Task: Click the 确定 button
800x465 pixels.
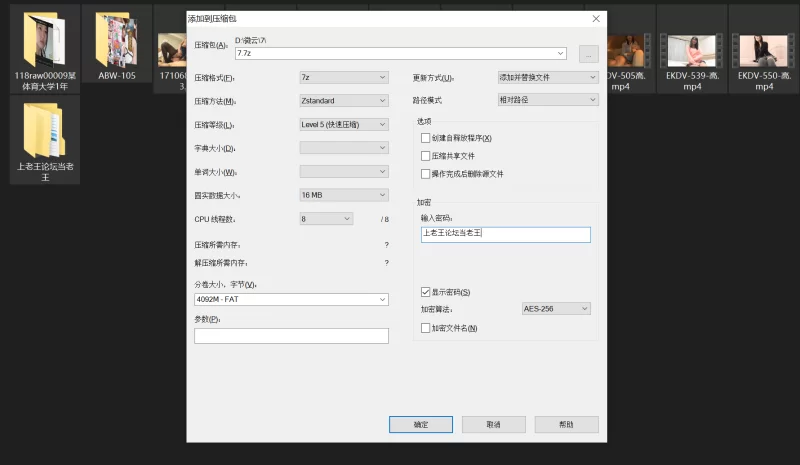Action: tap(421, 425)
